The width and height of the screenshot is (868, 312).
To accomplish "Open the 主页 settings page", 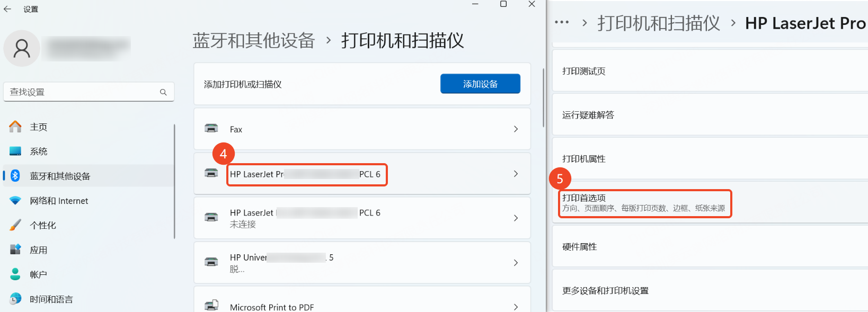I will pyautogui.click(x=88, y=127).
